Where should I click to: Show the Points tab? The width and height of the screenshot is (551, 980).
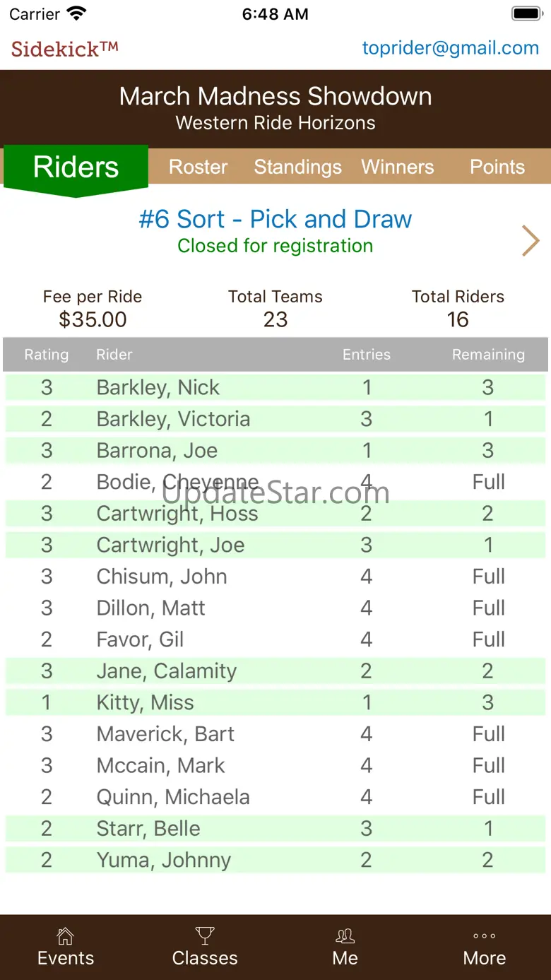[497, 167]
